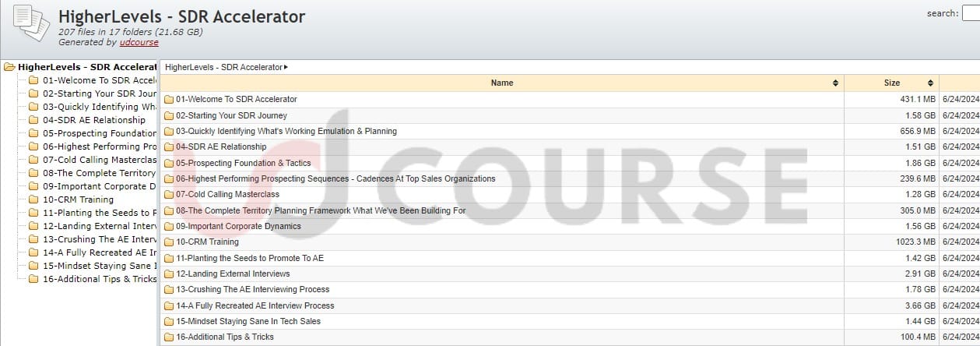Image resolution: width=980 pixels, height=346 pixels.
Task: Click folder icon of 16-Additional Tips & Tricks row
Action: coord(169,337)
